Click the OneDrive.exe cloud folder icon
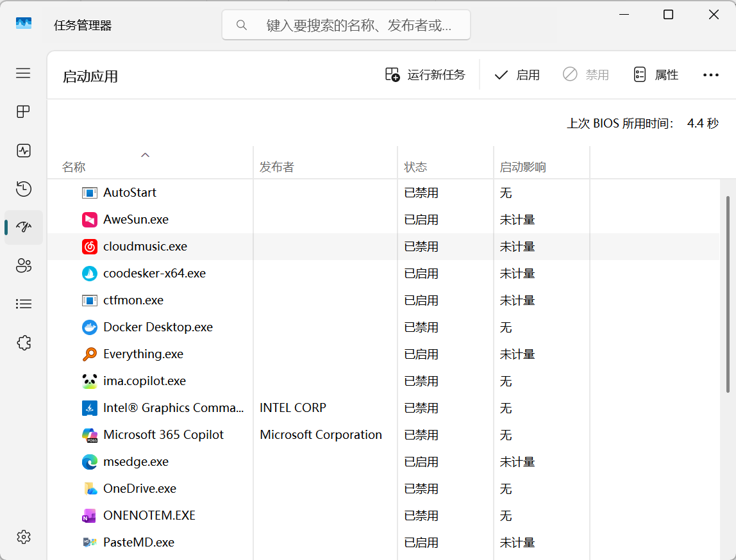The image size is (736, 560). [x=90, y=489]
